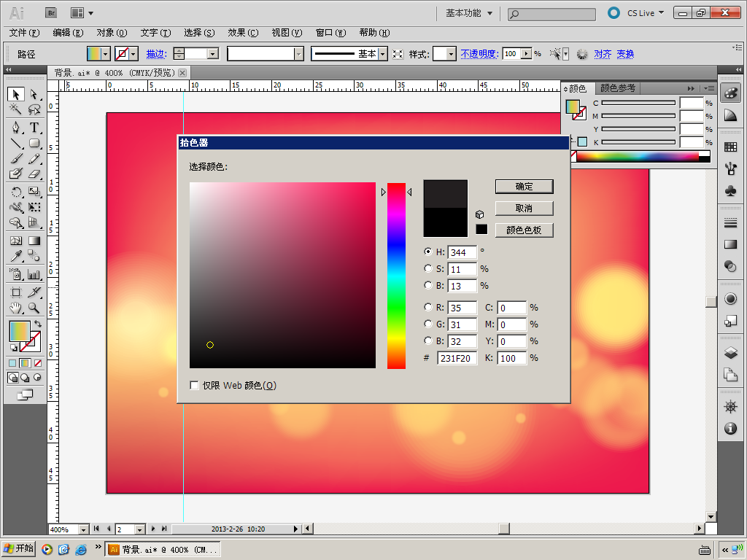Enable the 仅限 Web 颜色 checkbox
This screenshot has width=747, height=560.
click(x=195, y=385)
